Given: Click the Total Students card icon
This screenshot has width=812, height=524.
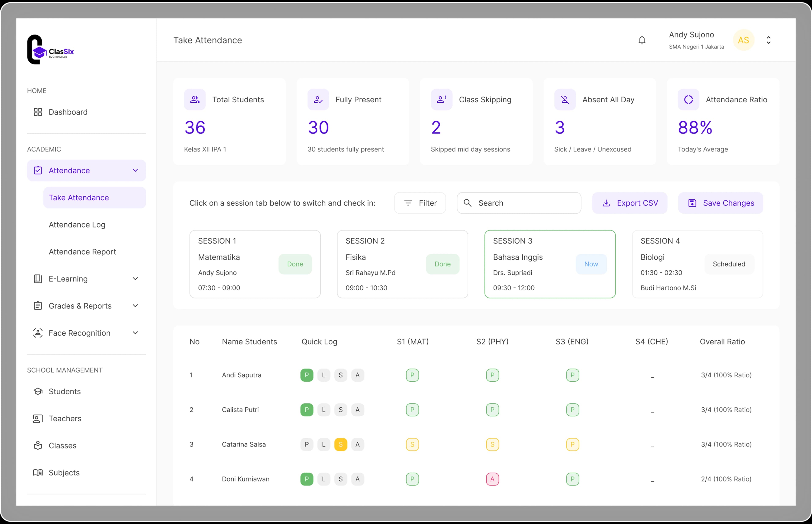Looking at the screenshot, I should pos(195,99).
